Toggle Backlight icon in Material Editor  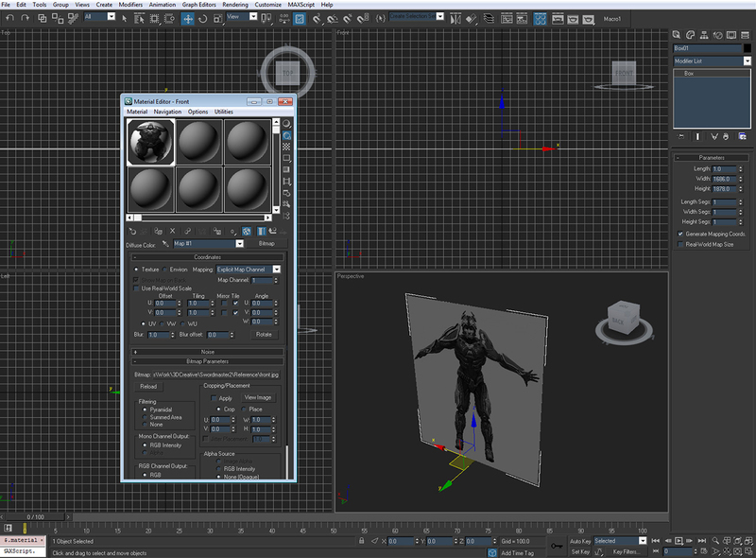point(286,135)
